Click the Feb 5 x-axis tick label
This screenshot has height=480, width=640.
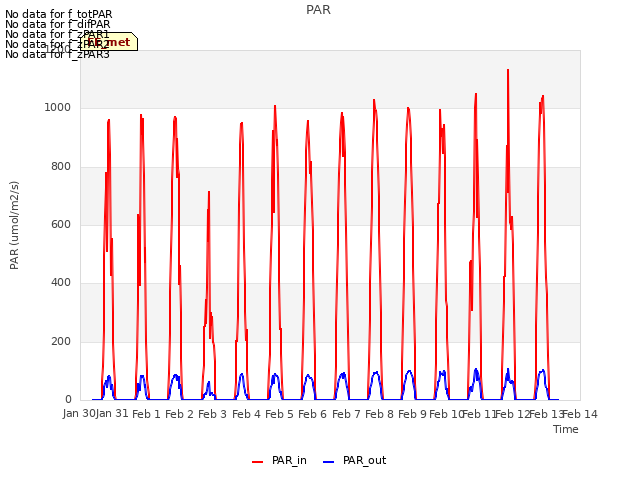[279, 414]
